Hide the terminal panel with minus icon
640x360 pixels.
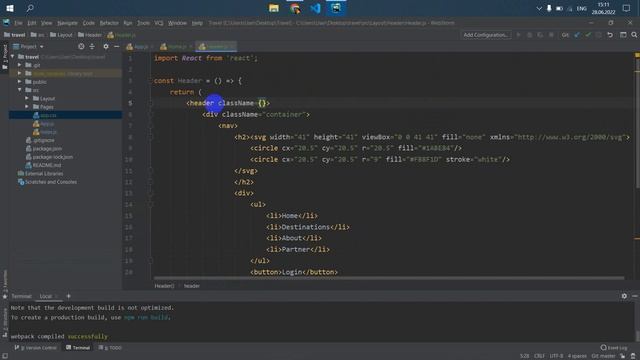click(635, 296)
